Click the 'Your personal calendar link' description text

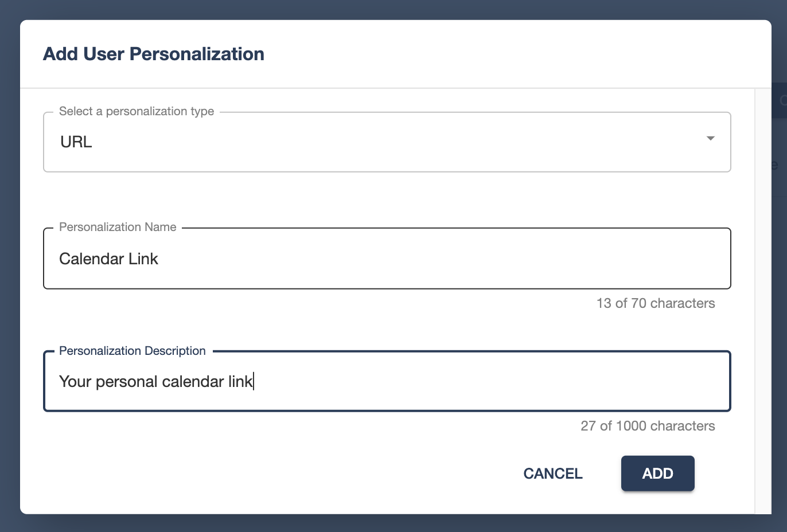tap(156, 381)
